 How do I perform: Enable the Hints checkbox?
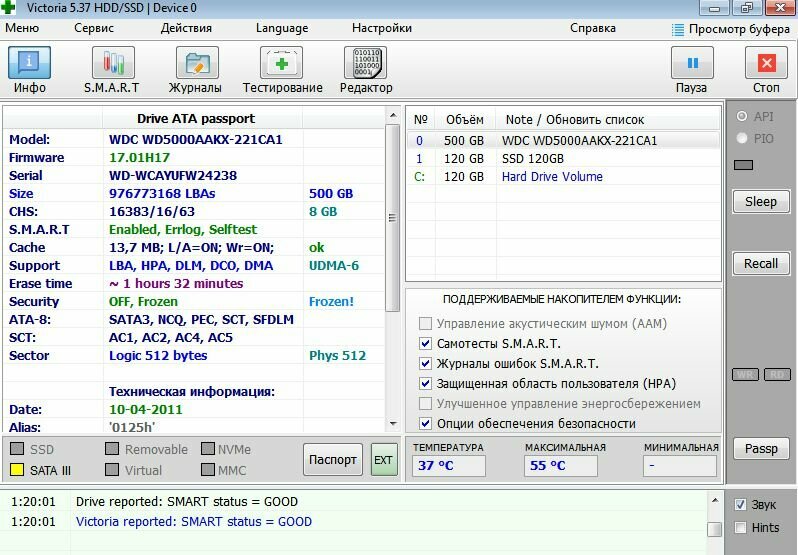(740, 527)
